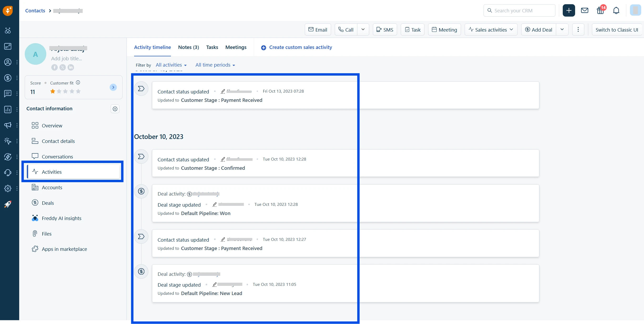Open the All activities filter dropdown
644x324 pixels.
click(x=171, y=65)
